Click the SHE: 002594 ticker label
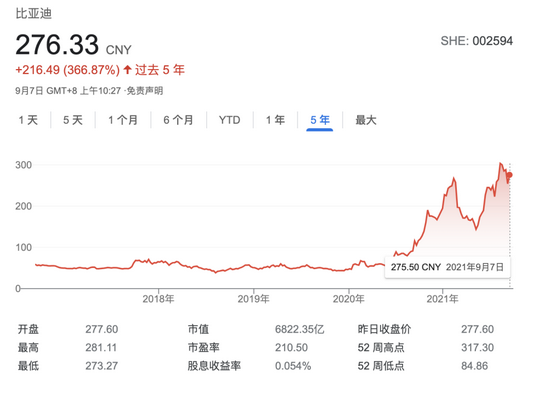Screen dimensions: 550x394 coord(477,41)
